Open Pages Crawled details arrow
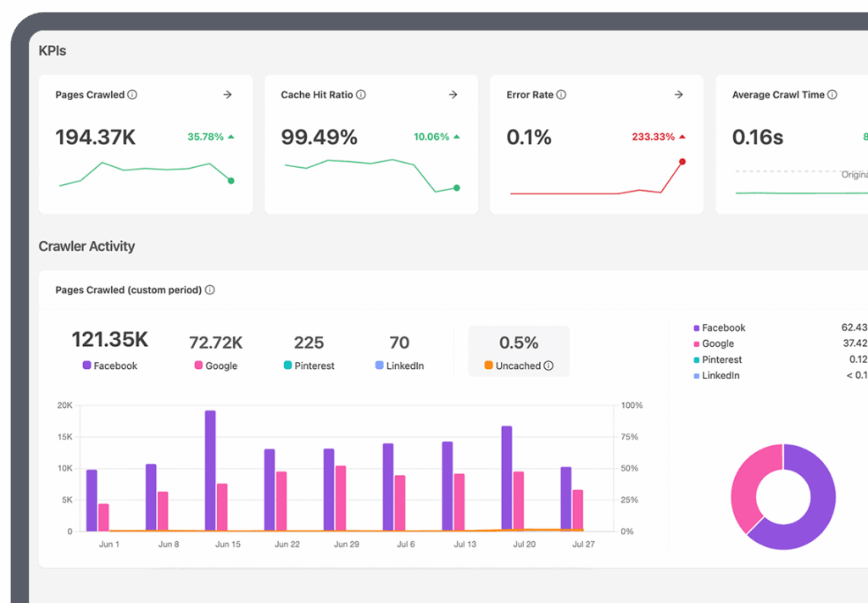This screenshot has height=603, width=868. coord(227,95)
